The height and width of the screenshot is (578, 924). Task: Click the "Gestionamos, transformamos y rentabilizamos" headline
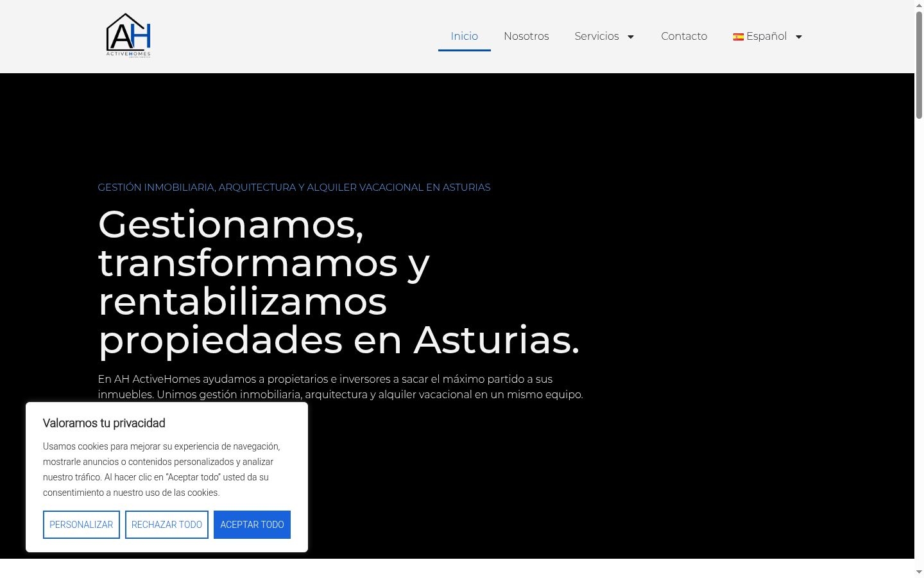339,282
